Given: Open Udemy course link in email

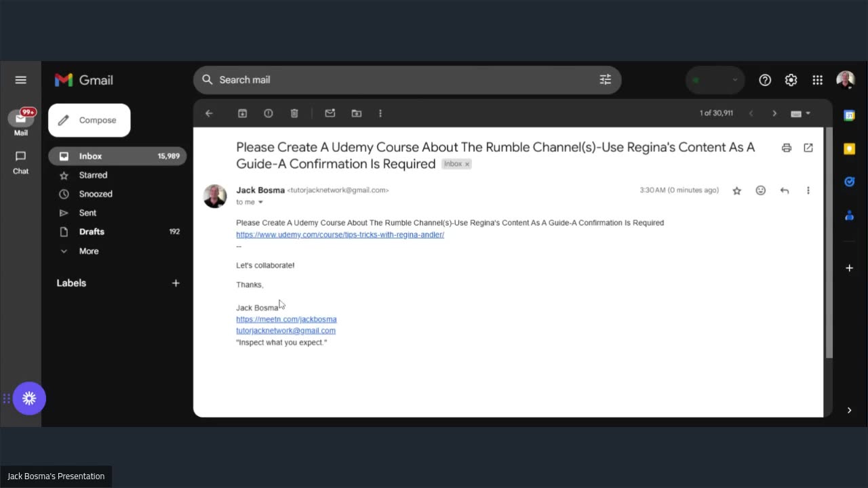Looking at the screenshot, I should (340, 235).
